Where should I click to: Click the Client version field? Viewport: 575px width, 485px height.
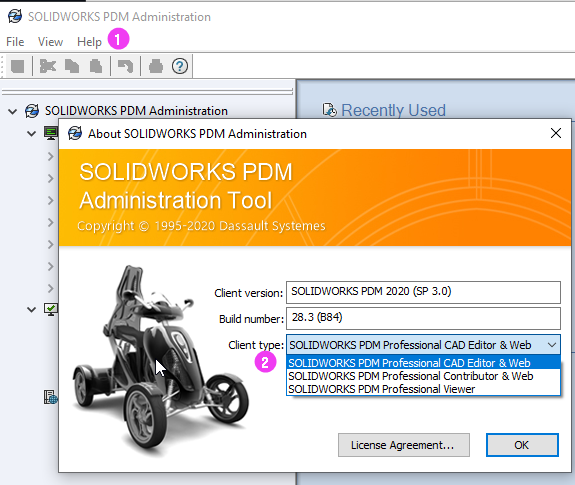[x=423, y=292]
